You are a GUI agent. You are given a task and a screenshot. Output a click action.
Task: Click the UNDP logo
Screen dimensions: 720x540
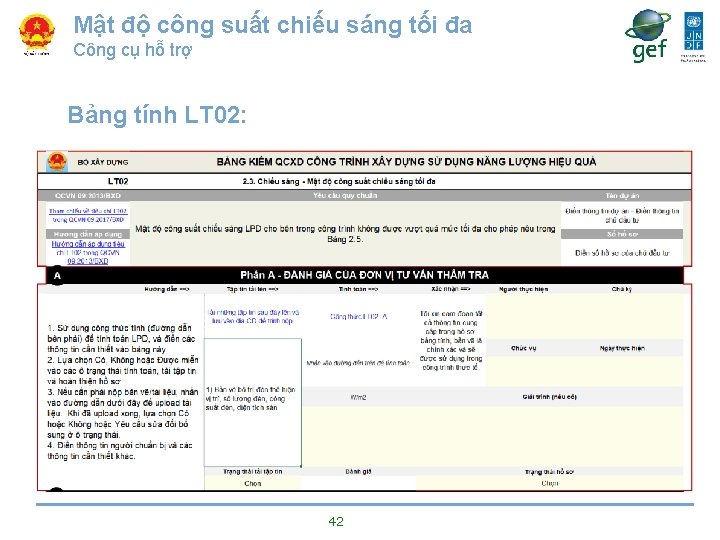[693, 36]
